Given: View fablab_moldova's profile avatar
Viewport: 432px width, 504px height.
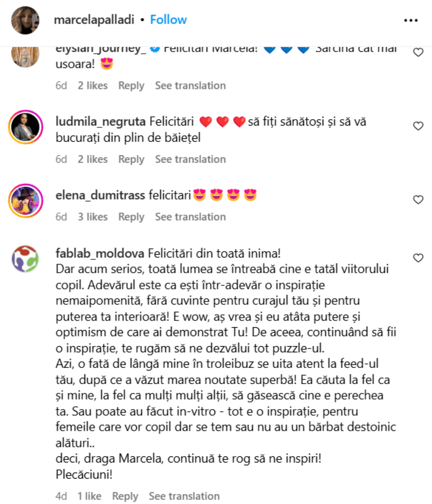Looking at the screenshot, I should pyautogui.click(x=25, y=259).
